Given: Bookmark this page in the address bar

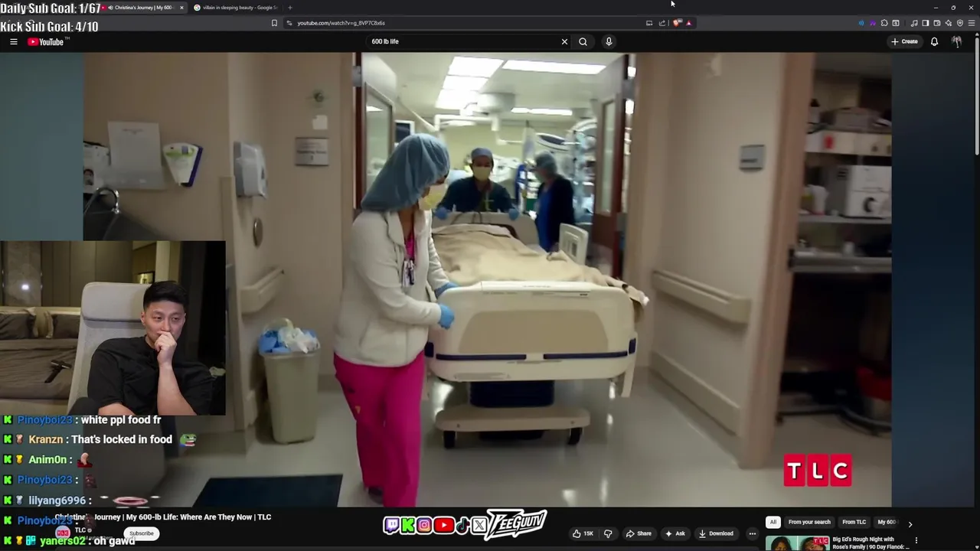Looking at the screenshot, I should coord(274,23).
